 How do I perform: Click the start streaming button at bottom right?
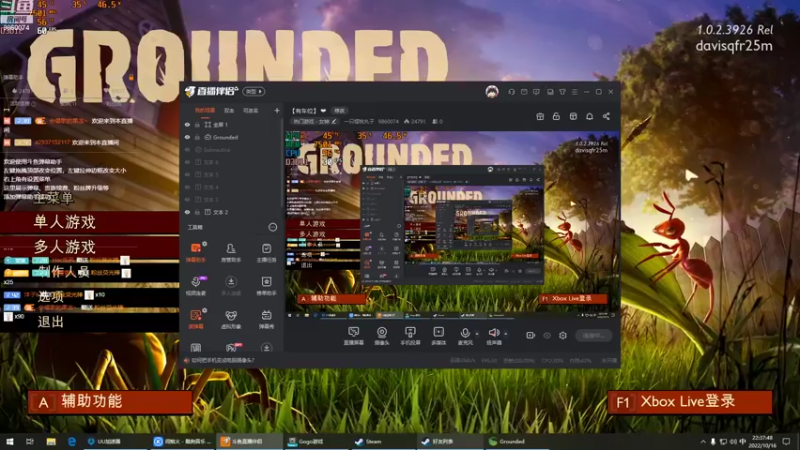594,335
